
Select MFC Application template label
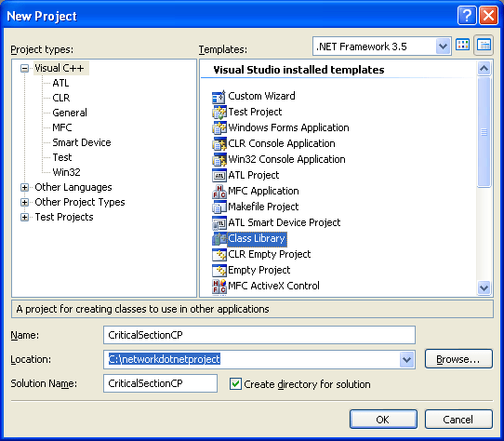[x=263, y=191]
